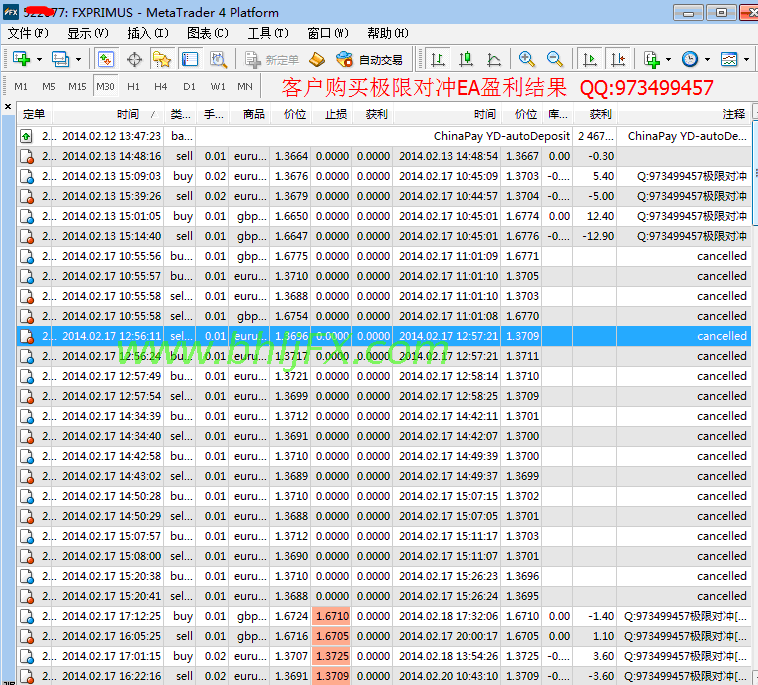Click the New Chart icon

click(x=22, y=59)
